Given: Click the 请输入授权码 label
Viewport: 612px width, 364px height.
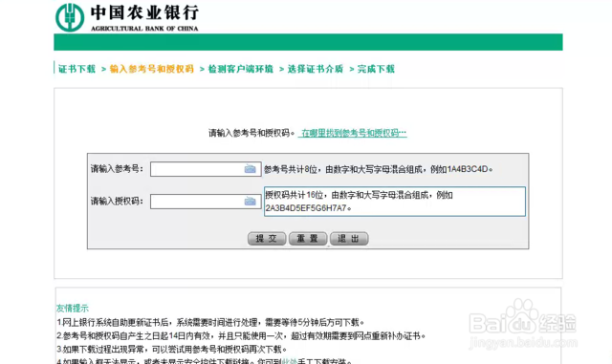Looking at the screenshot, I should point(117,202).
